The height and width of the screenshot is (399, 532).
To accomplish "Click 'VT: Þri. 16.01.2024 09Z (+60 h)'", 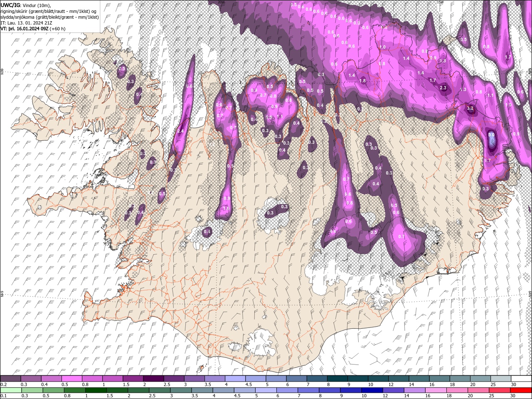I will tap(33, 29).
